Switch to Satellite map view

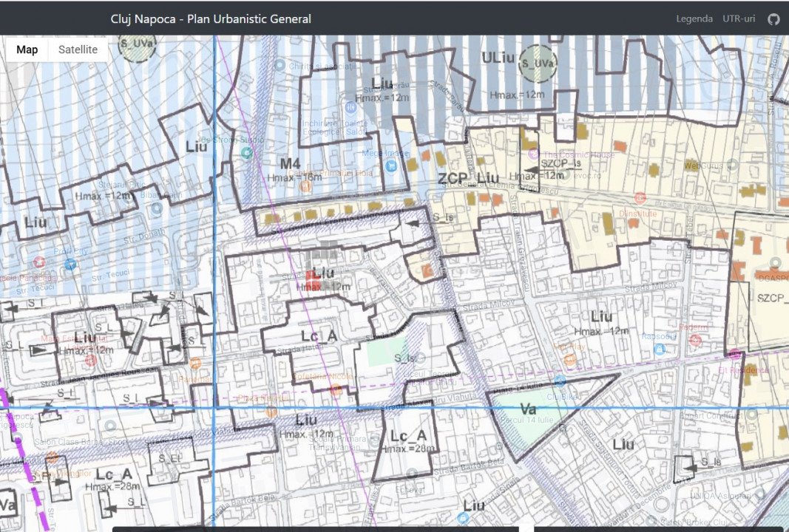[78, 50]
